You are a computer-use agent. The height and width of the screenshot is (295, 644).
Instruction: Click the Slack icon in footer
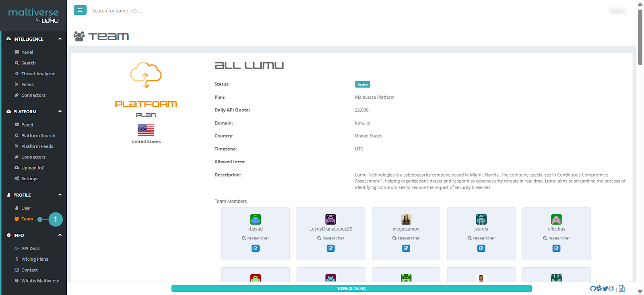[x=599, y=289]
